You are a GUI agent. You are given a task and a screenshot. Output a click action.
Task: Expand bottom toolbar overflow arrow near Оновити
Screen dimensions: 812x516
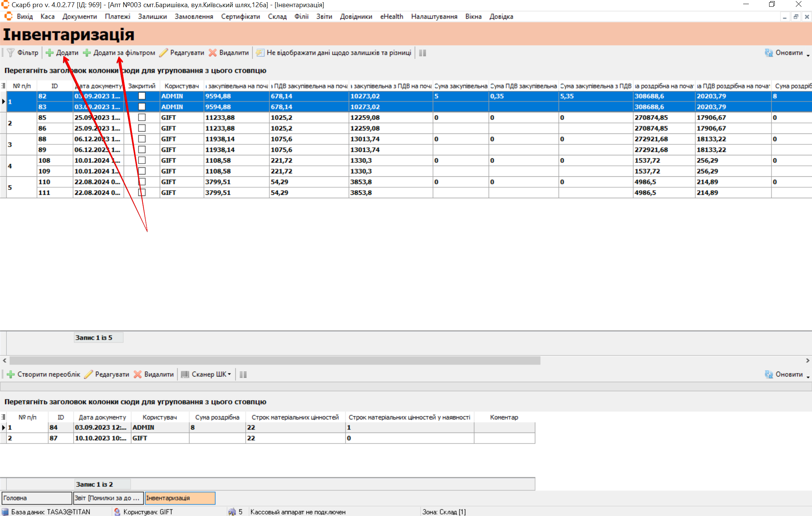pyautogui.click(x=808, y=377)
